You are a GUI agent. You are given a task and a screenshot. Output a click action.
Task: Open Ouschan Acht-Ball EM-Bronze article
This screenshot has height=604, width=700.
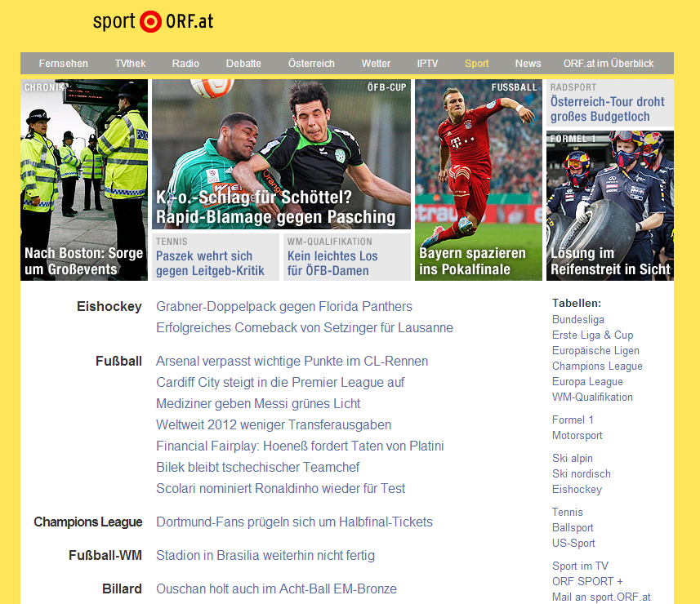(x=276, y=588)
